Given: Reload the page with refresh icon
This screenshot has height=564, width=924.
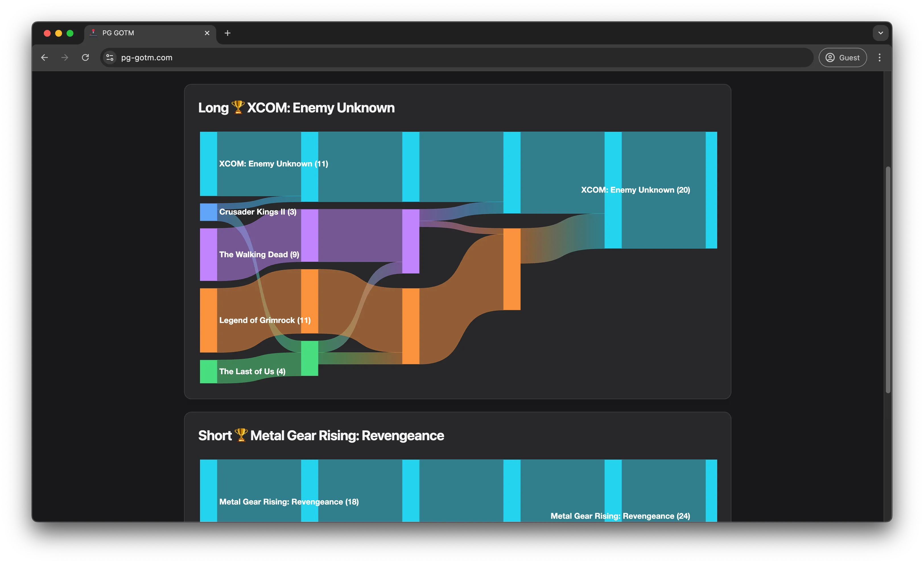Looking at the screenshot, I should coord(86,57).
